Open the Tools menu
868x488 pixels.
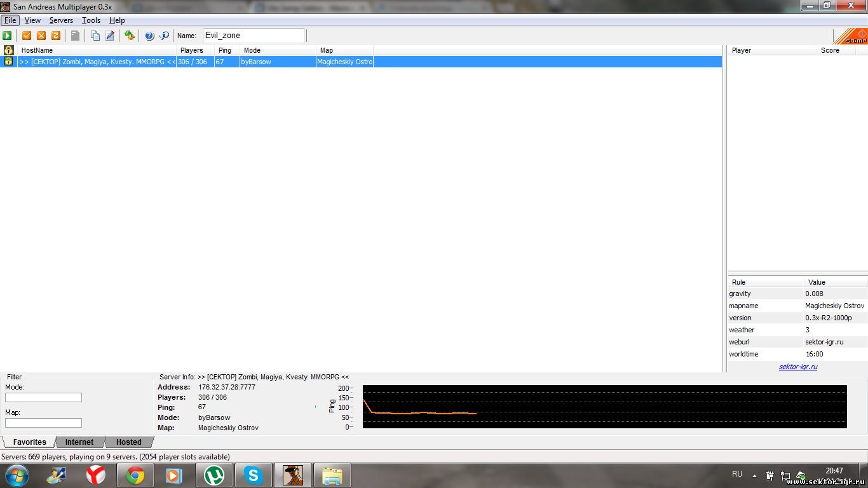click(x=91, y=20)
